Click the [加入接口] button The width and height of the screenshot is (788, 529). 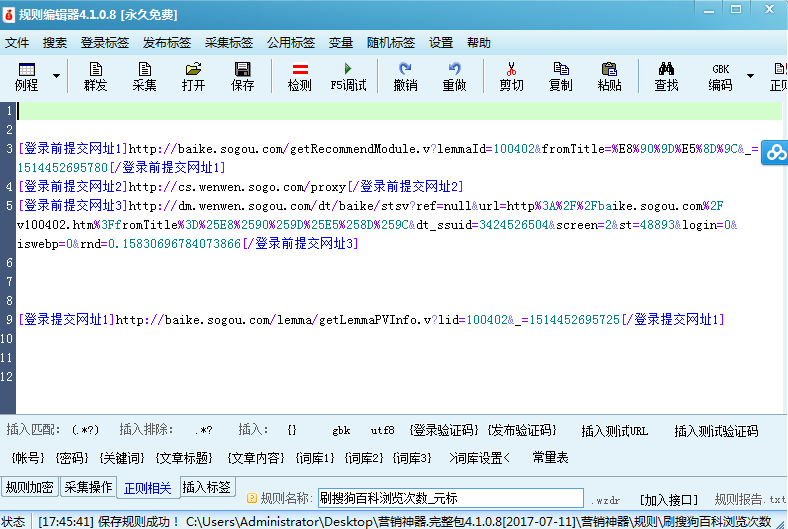[x=668, y=499]
